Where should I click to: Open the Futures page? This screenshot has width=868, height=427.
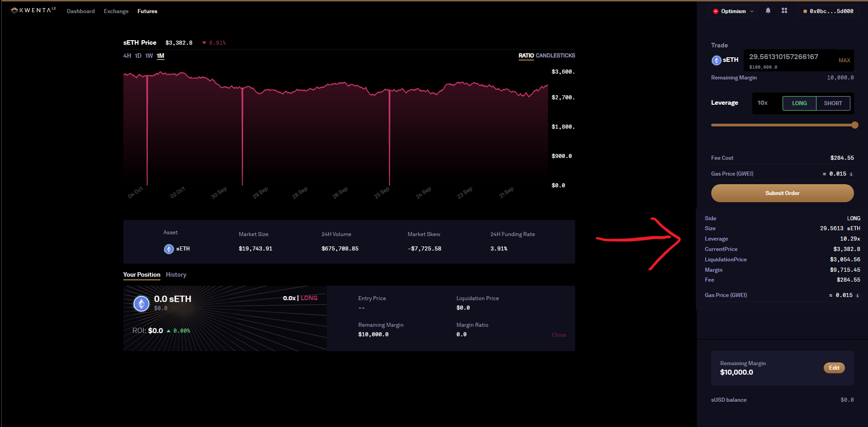pyautogui.click(x=147, y=11)
